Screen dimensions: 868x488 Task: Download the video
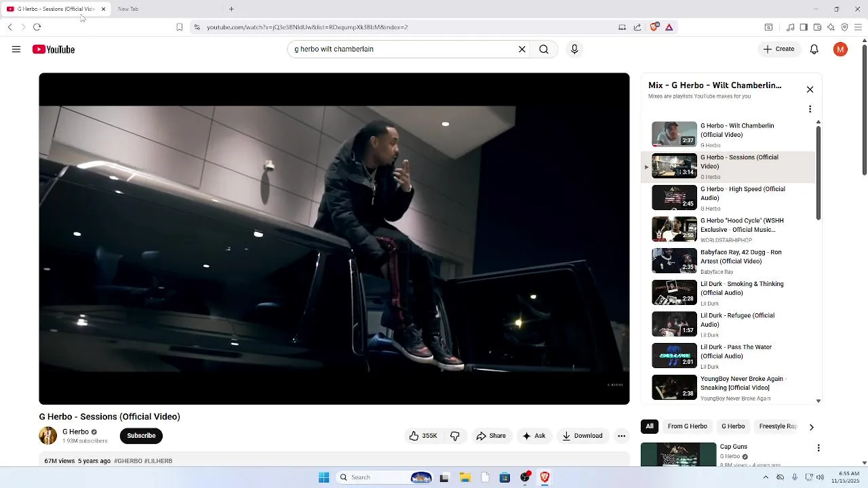pyautogui.click(x=583, y=436)
